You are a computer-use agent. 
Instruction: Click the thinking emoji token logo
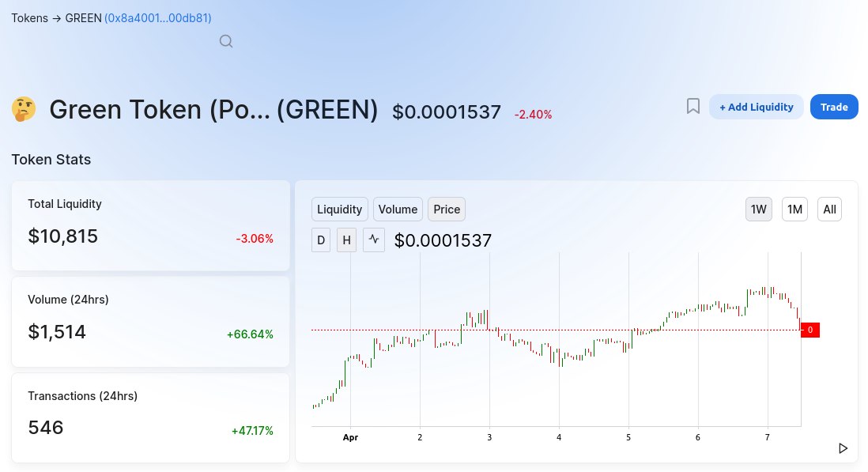coord(24,109)
